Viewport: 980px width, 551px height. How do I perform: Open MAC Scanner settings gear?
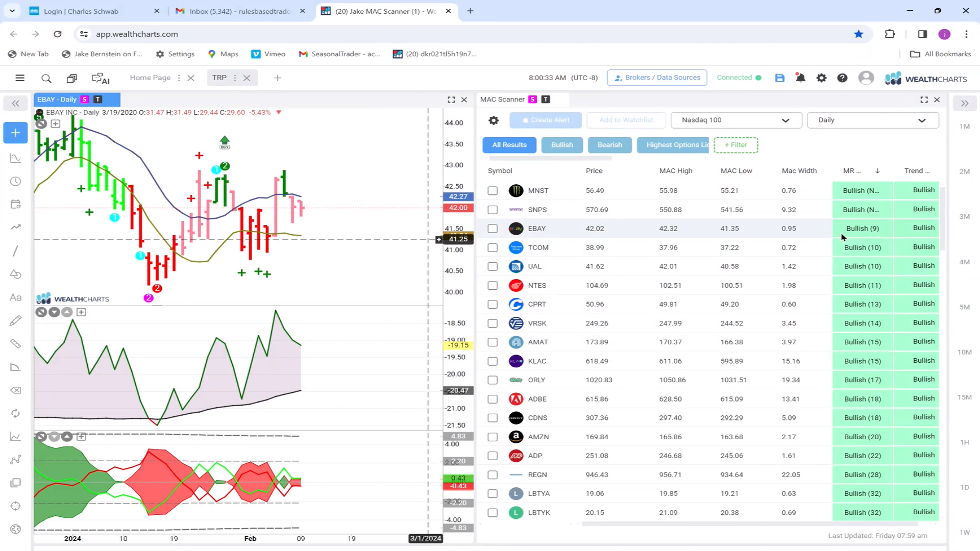coord(493,120)
